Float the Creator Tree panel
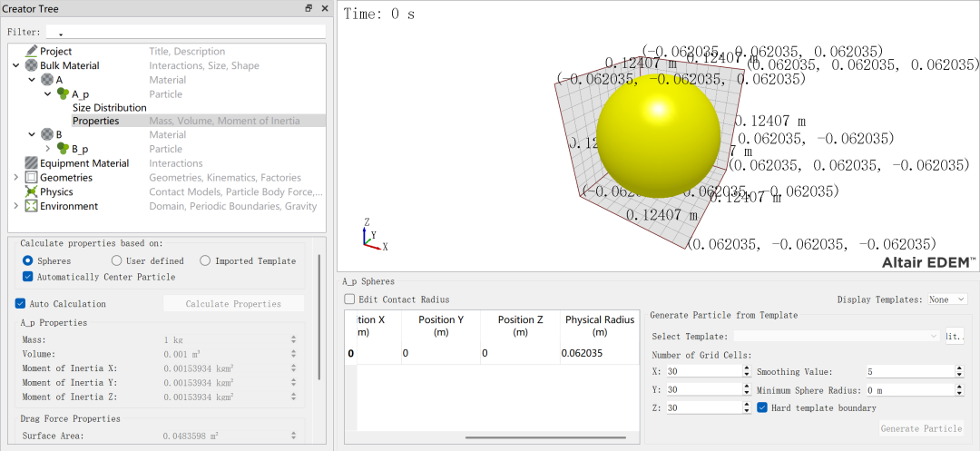980x451 pixels. click(x=309, y=8)
